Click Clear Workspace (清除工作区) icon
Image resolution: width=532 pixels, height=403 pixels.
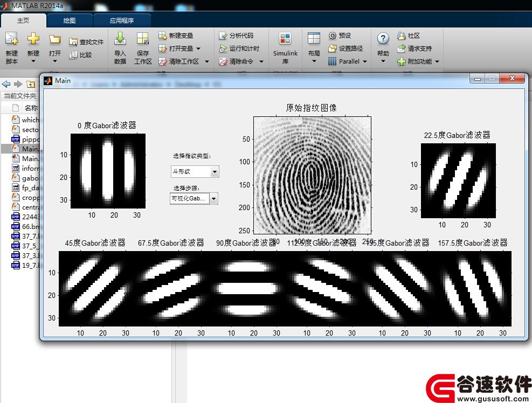163,61
